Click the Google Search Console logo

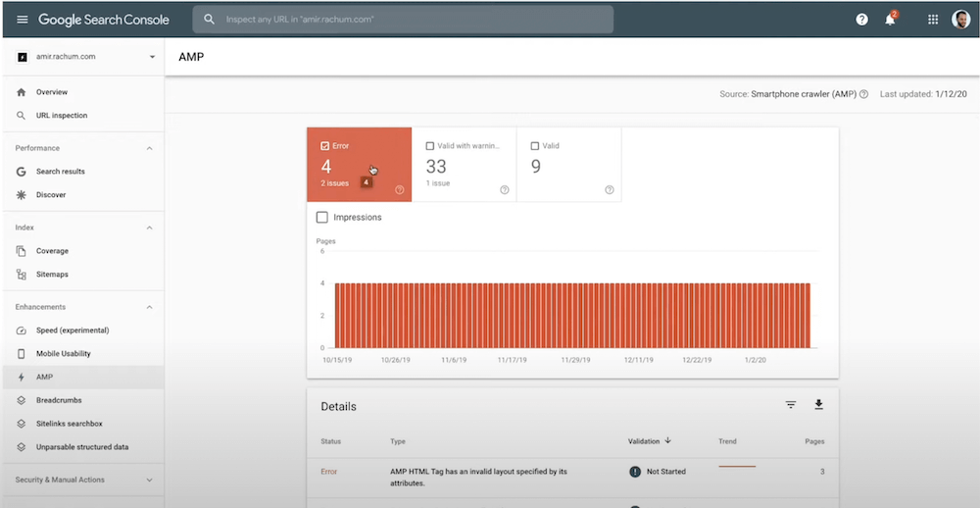tap(104, 20)
